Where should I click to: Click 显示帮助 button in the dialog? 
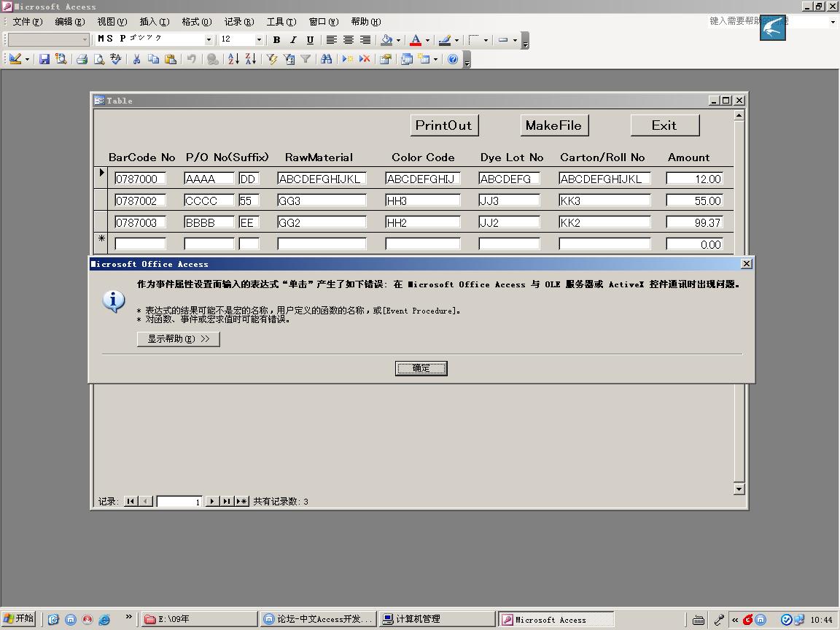179,338
